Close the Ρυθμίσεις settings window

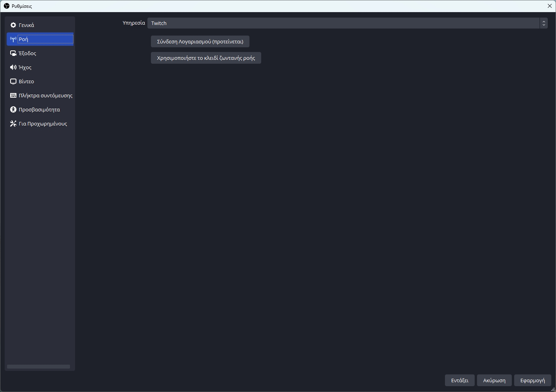[x=549, y=6]
